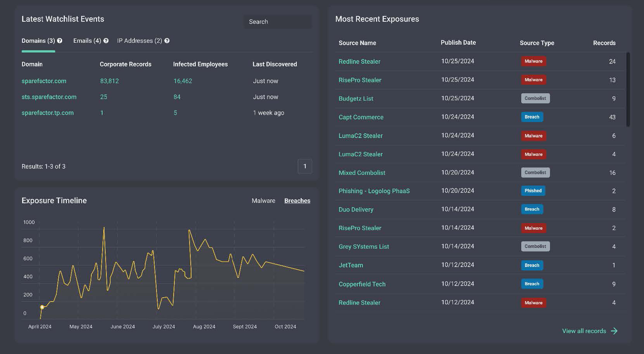Click the Search field in Watchlist Events
The width and height of the screenshot is (644, 354).
coord(277,22)
